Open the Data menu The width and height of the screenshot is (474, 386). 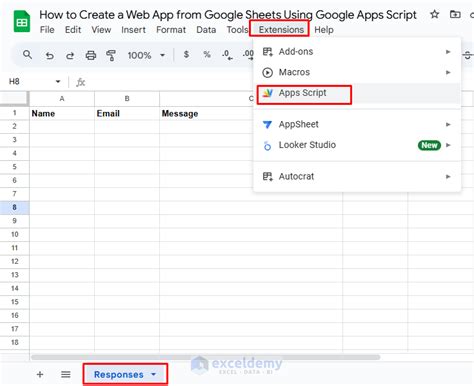coord(206,30)
